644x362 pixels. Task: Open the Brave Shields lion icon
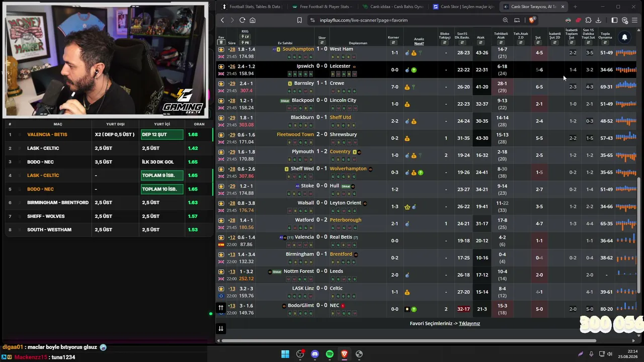click(532, 20)
